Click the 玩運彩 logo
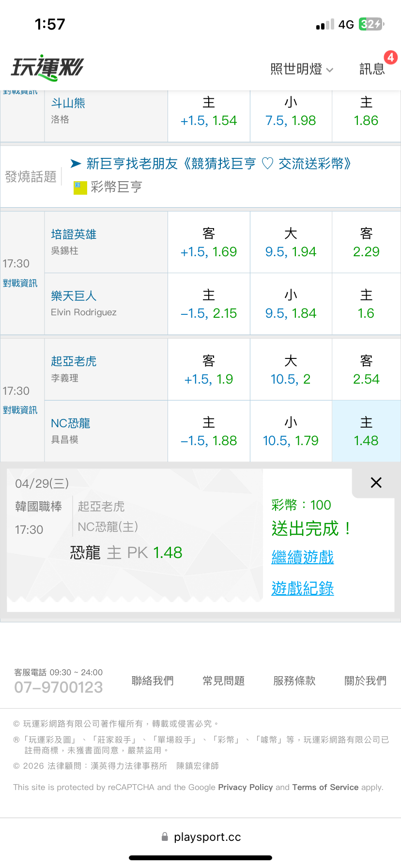This screenshot has width=401, height=868. pos(47,68)
